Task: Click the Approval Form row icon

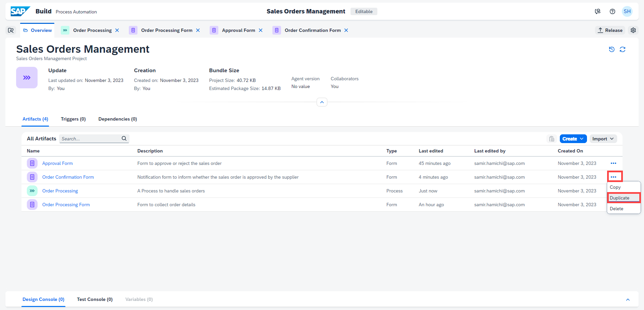Action: (x=32, y=163)
